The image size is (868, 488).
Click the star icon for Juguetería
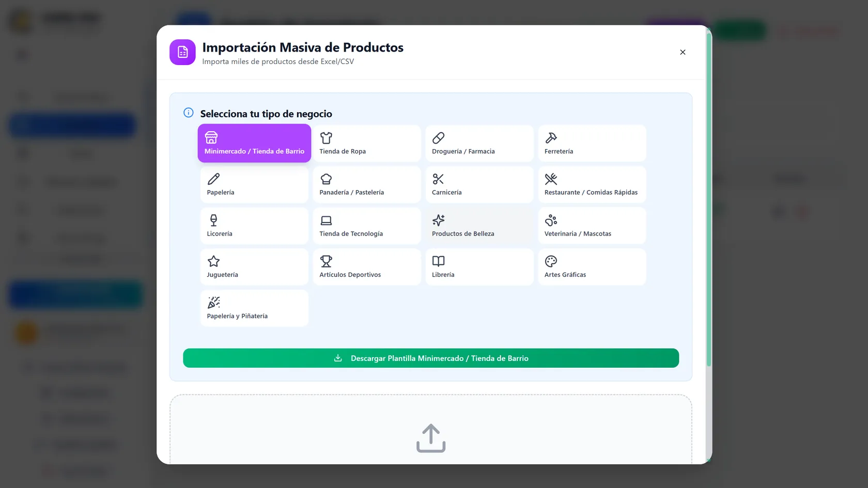pyautogui.click(x=213, y=261)
